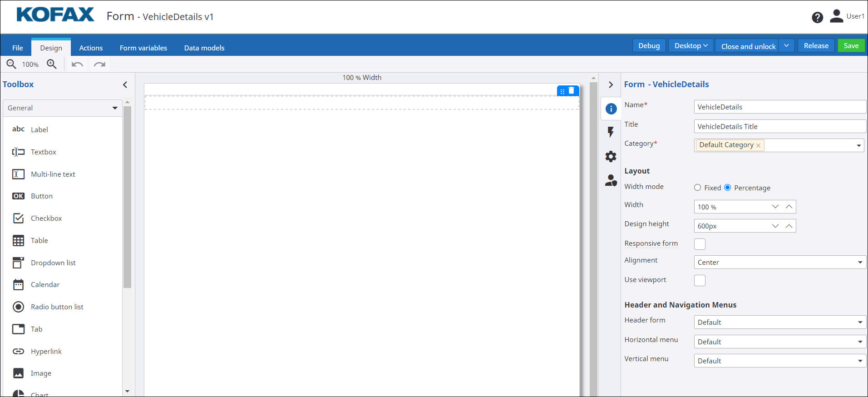The image size is (868, 397).
Task: Click the zoom out magnifier icon
Action: click(x=11, y=64)
